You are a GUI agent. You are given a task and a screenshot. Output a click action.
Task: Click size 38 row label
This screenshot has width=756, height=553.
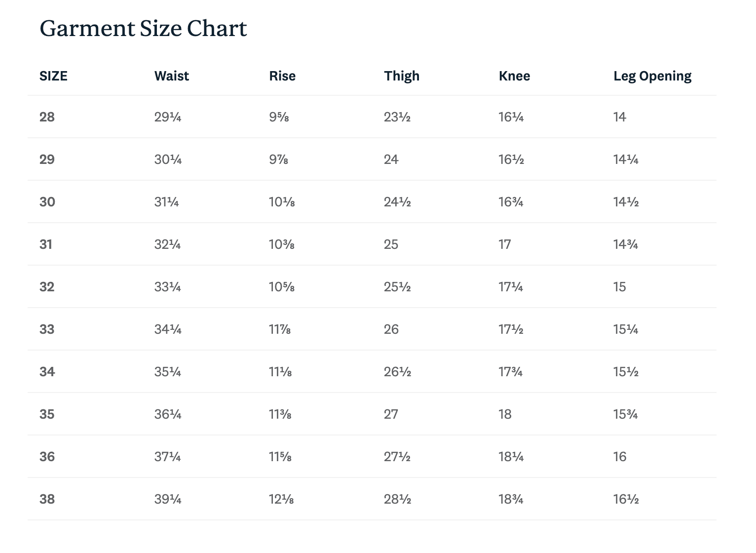tap(47, 499)
